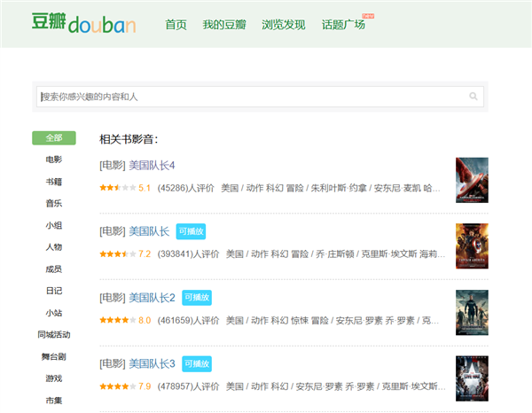Click the (45286)人评价 count
The height and width of the screenshot is (413, 532).
185,188
